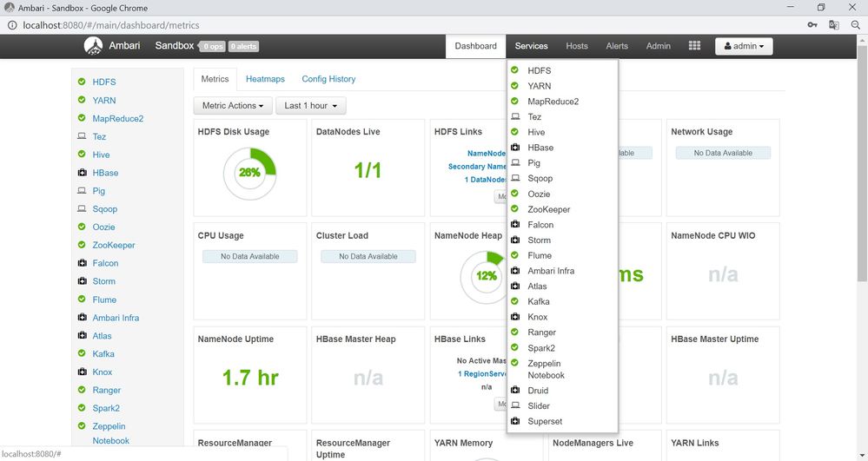Open the Last 1 hour time range dropdown

310,106
